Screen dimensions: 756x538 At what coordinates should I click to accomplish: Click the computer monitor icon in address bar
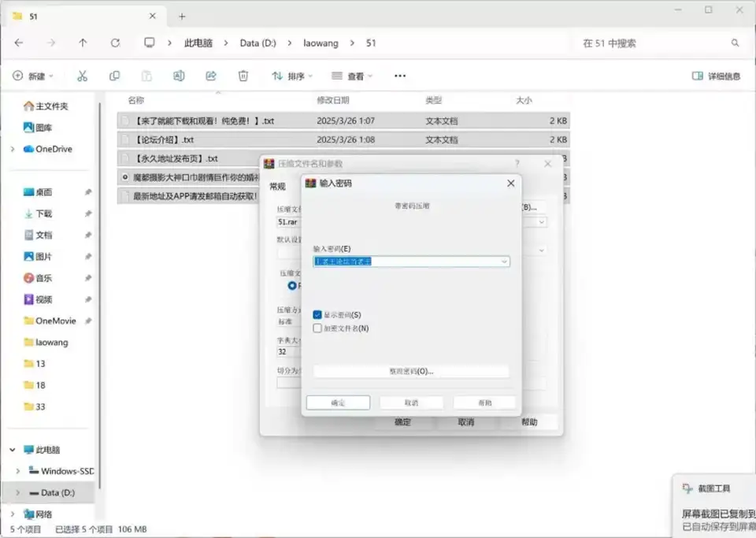point(150,43)
